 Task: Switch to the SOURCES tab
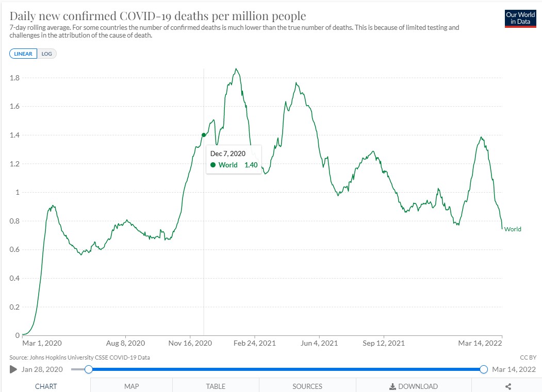pos(307,386)
